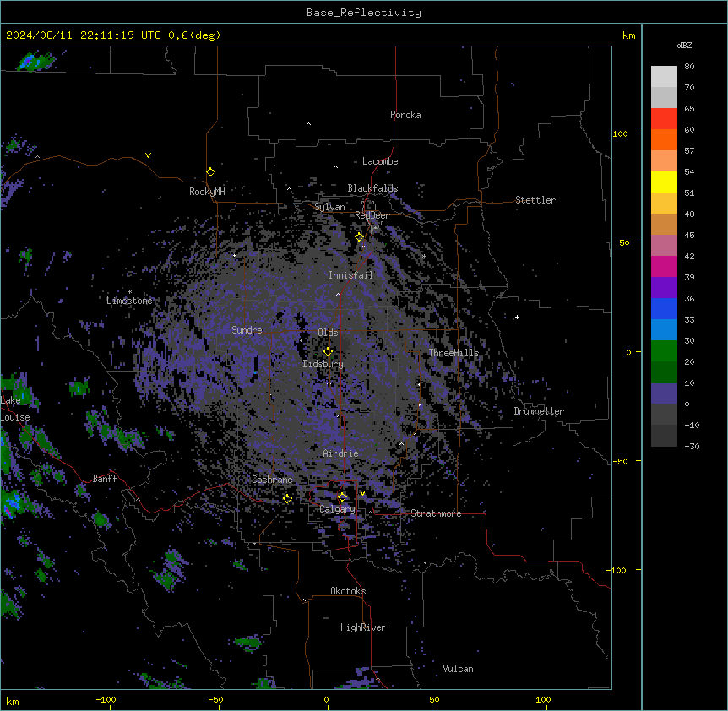Select the Drumheller city label
The height and width of the screenshot is (711, 728).
point(539,411)
